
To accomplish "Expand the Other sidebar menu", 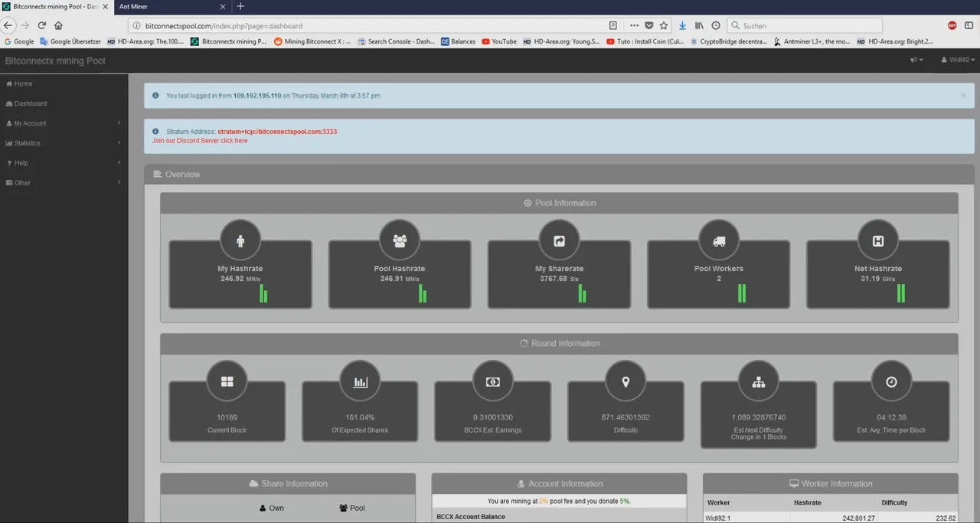I will [x=64, y=183].
